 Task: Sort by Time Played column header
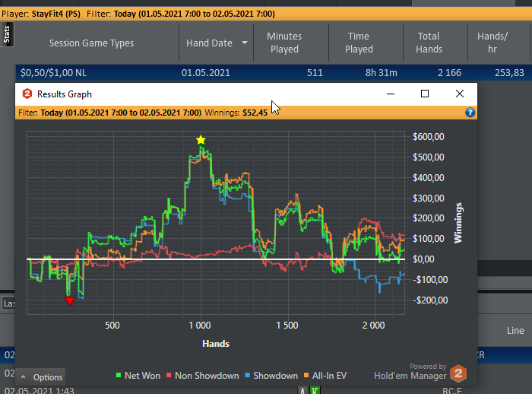(x=359, y=43)
